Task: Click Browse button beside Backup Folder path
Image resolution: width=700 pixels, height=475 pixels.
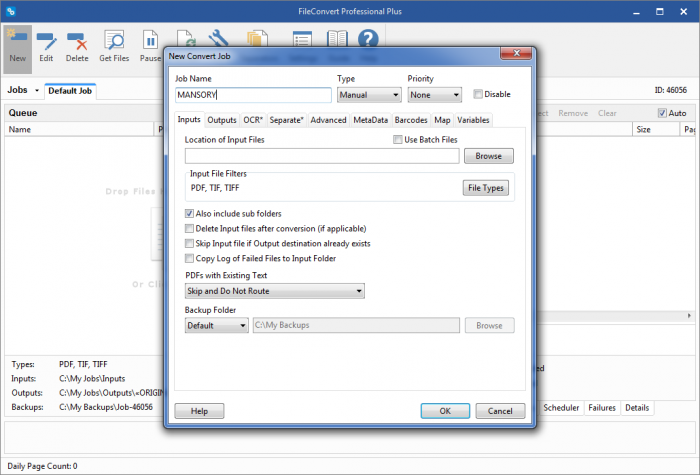Action: (489, 325)
